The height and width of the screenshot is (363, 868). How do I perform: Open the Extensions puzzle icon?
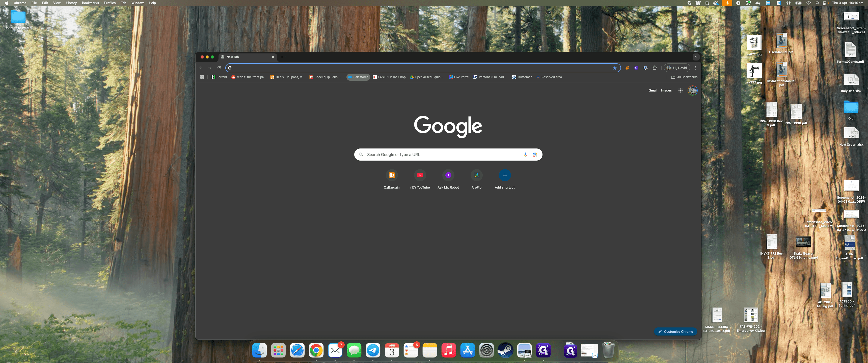(655, 68)
